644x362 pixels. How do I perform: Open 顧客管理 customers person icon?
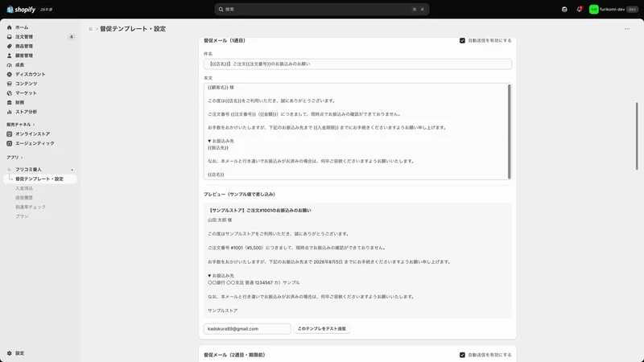tap(10, 56)
